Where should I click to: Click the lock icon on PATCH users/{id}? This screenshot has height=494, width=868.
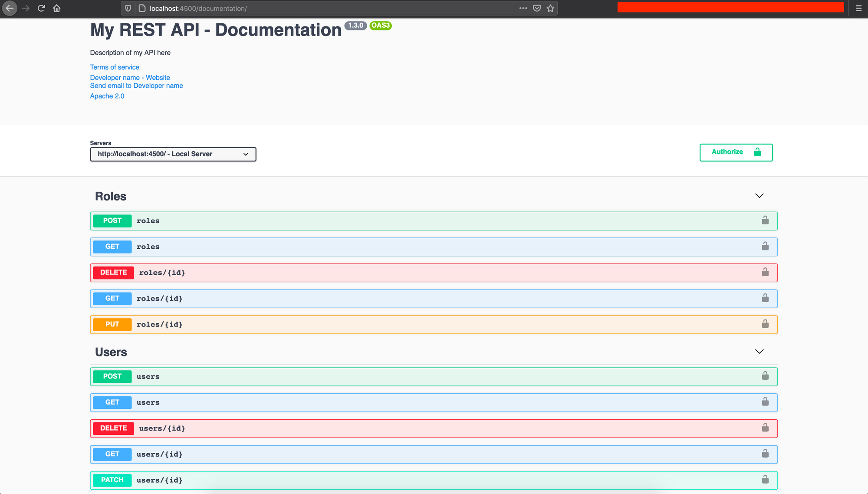click(765, 480)
